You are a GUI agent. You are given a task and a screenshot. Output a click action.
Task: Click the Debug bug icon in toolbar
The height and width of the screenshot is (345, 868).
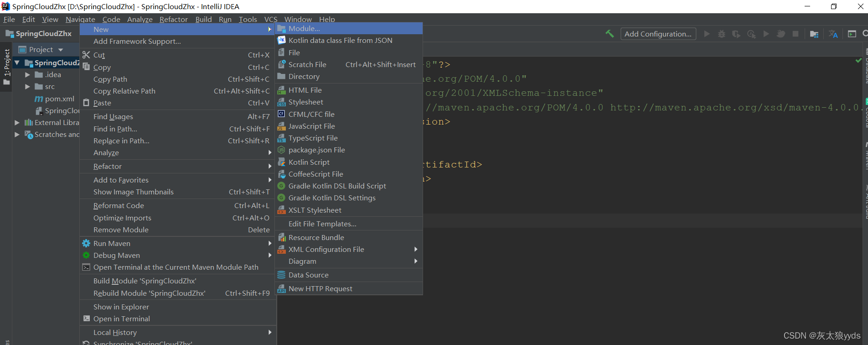coord(722,34)
